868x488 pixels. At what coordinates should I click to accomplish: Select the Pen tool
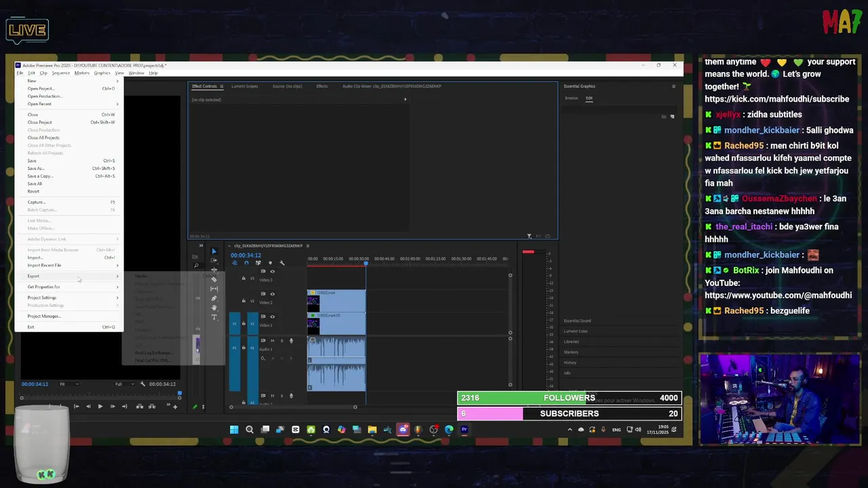click(x=214, y=298)
